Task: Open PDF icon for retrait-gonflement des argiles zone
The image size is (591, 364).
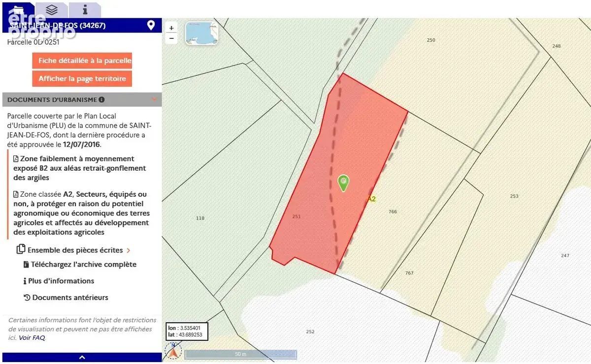Action: 16,159
